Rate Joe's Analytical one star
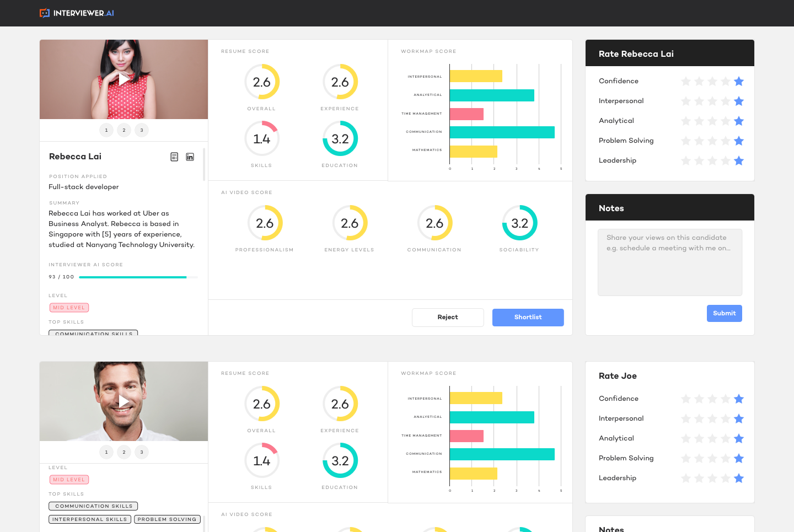The width and height of the screenshot is (794, 532). (x=686, y=439)
